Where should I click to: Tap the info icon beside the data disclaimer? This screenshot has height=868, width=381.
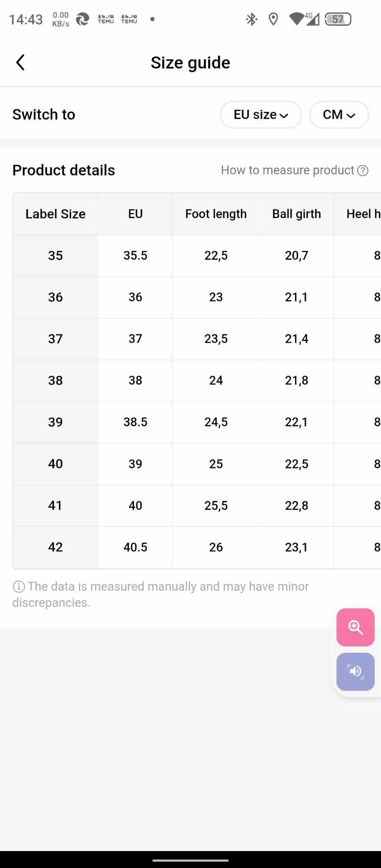[x=19, y=587]
